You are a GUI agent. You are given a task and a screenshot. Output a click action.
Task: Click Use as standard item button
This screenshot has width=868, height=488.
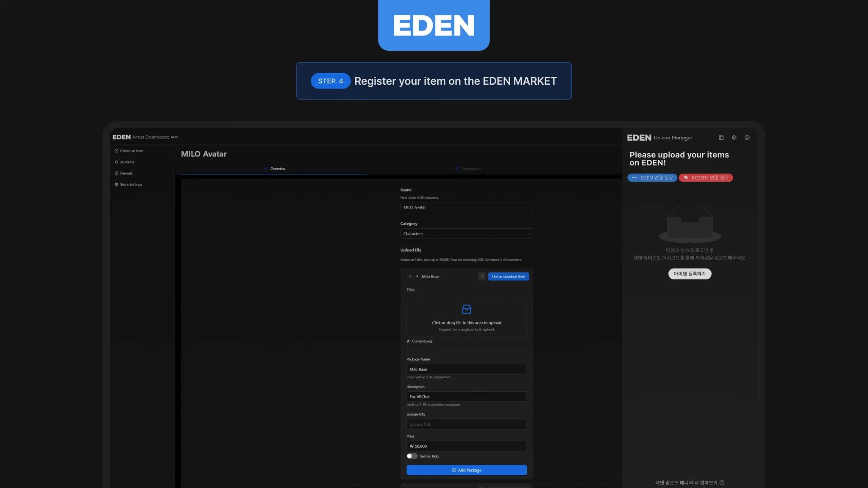pos(508,277)
